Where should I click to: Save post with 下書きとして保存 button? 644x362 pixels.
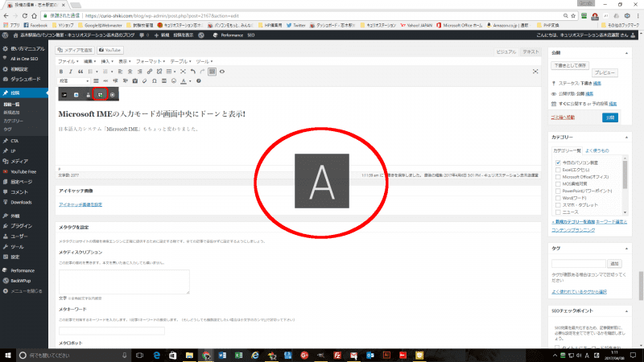tap(570, 65)
